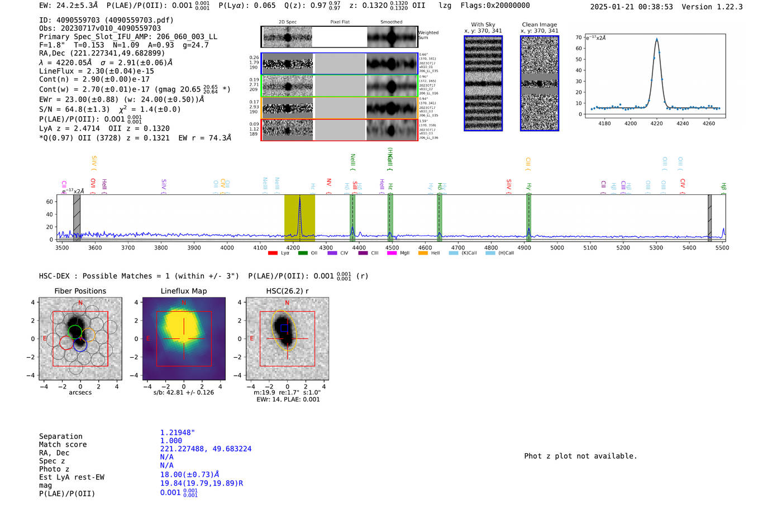The width and height of the screenshot is (782, 532).
Task: Click the blue RA, Dec value 221.227488, 49.683224
Action: coord(206,449)
